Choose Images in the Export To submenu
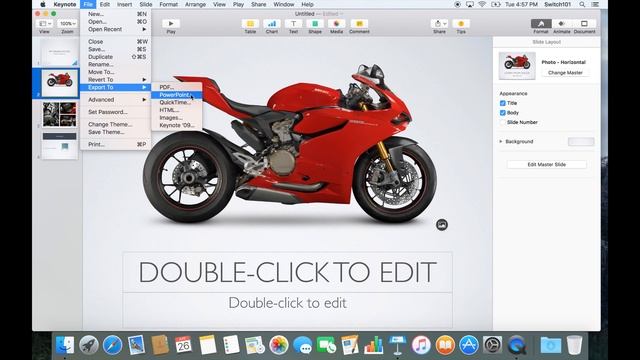This screenshot has height=360, width=640. (176, 118)
